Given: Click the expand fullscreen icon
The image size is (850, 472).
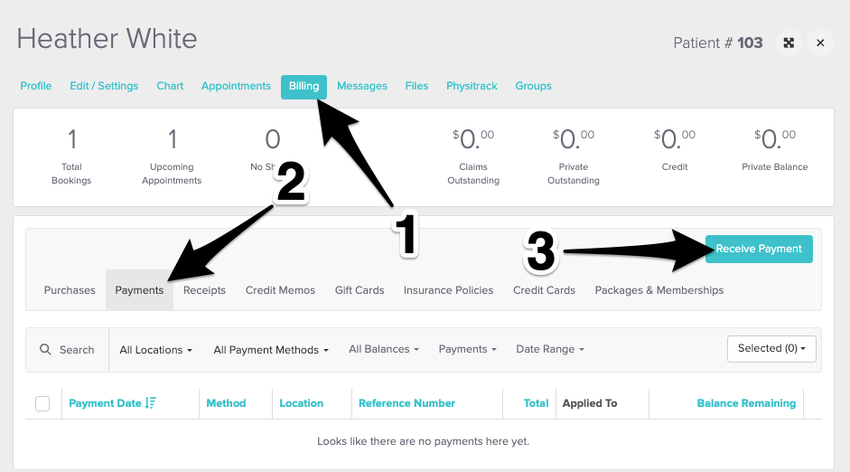Looking at the screenshot, I should coord(789,43).
